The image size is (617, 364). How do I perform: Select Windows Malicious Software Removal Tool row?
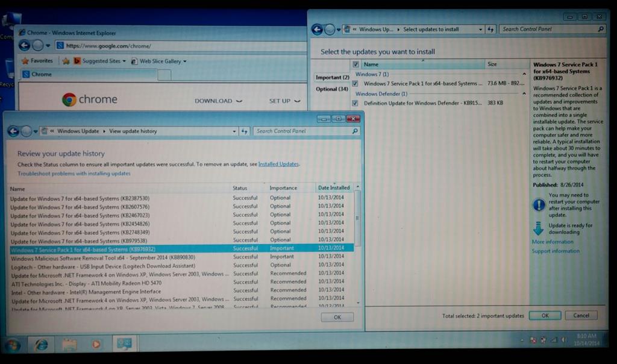pyautogui.click(x=181, y=257)
